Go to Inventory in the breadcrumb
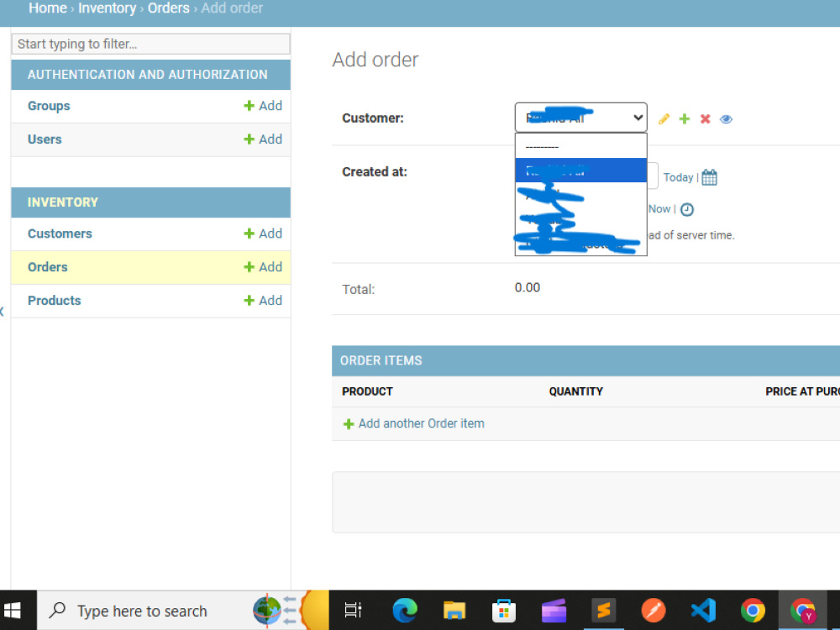 pyautogui.click(x=108, y=8)
